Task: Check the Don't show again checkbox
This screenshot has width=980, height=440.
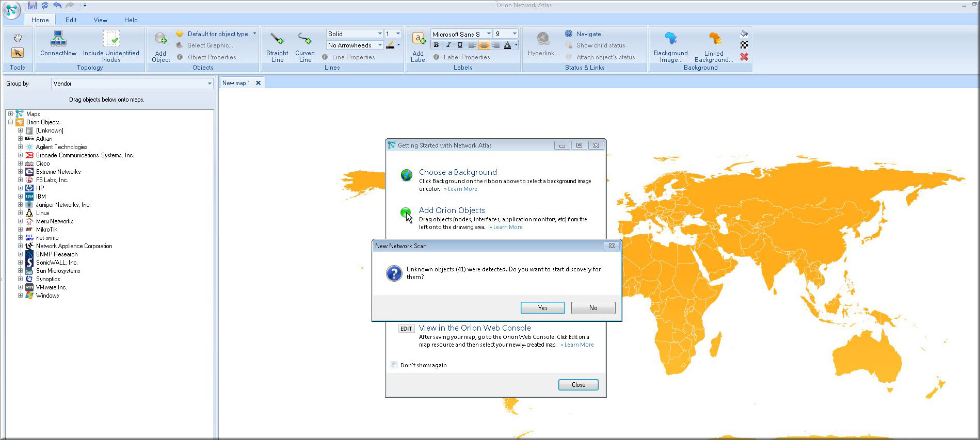Action: [x=394, y=365]
